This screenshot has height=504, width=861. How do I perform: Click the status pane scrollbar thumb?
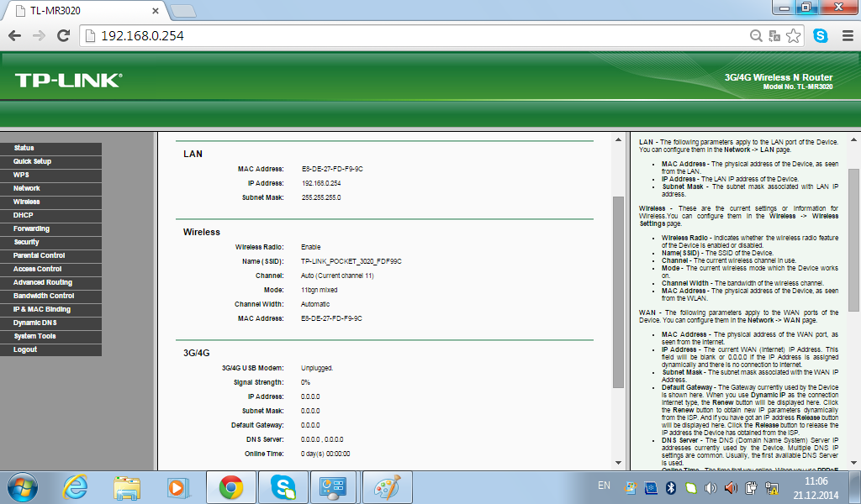click(618, 291)
